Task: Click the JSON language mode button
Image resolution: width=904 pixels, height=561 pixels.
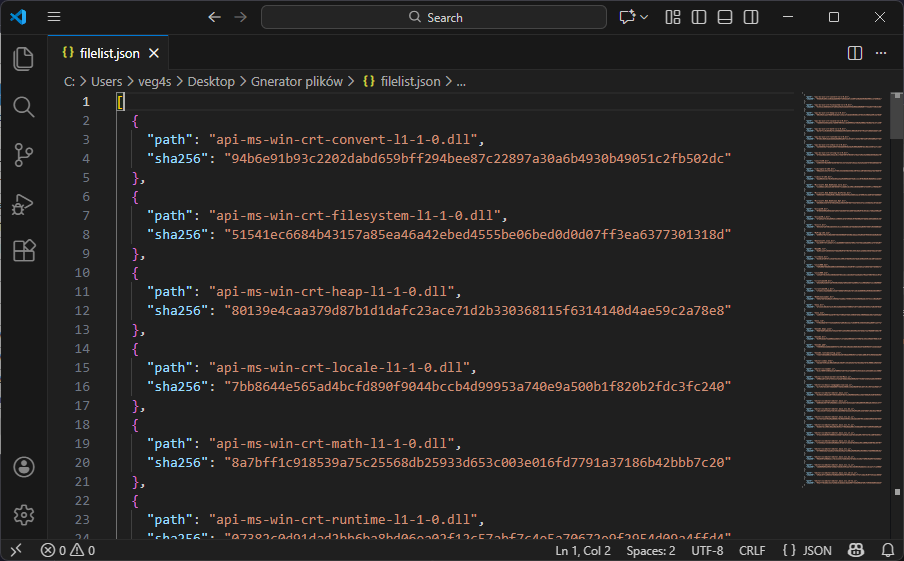Action: tap(807, 550)
